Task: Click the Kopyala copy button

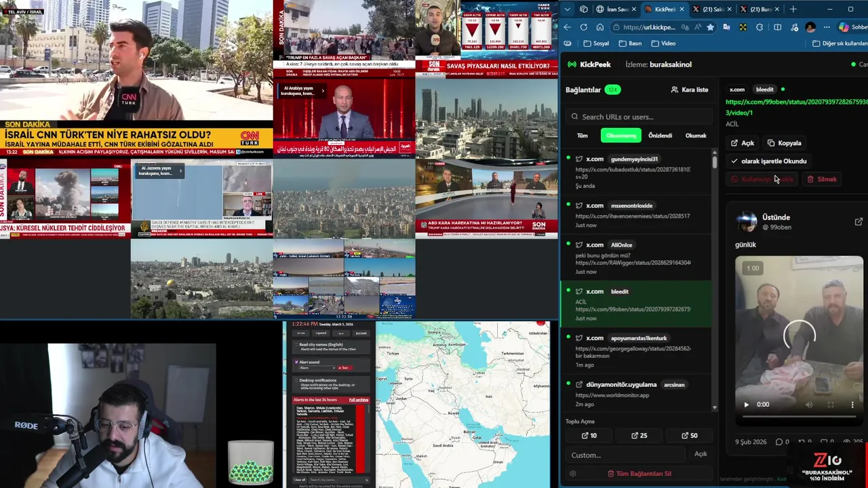Action: 785,143
